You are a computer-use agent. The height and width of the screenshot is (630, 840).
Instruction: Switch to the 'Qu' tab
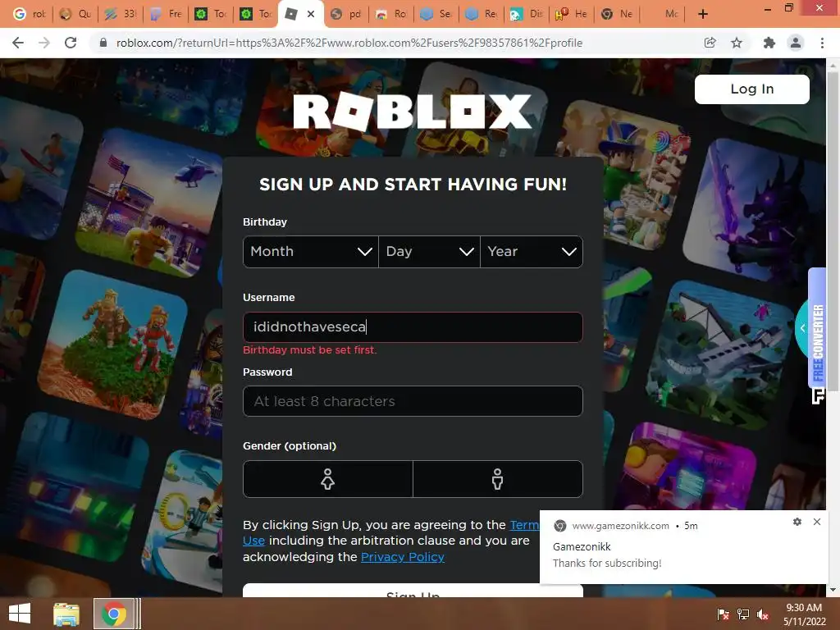point(75,14)
